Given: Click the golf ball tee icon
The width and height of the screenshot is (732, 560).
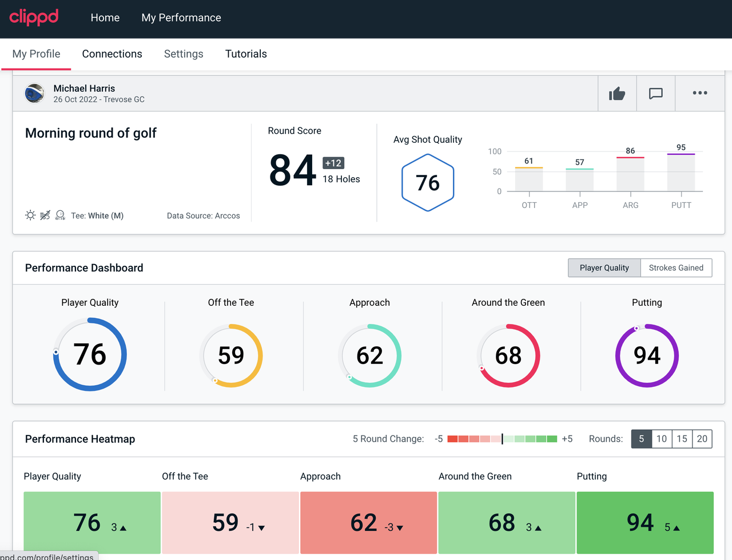Looking at the screenshot, I should [60, 215].
